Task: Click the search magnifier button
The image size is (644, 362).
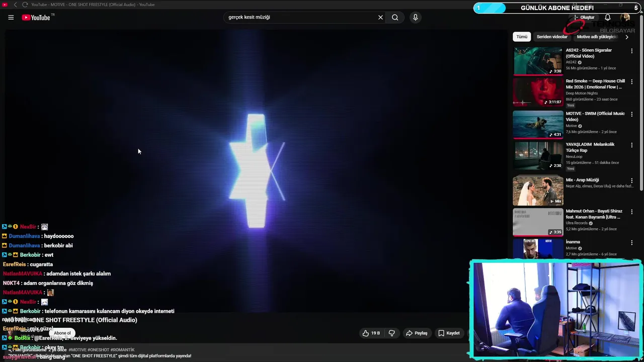Action: click(x=395, y=17)
